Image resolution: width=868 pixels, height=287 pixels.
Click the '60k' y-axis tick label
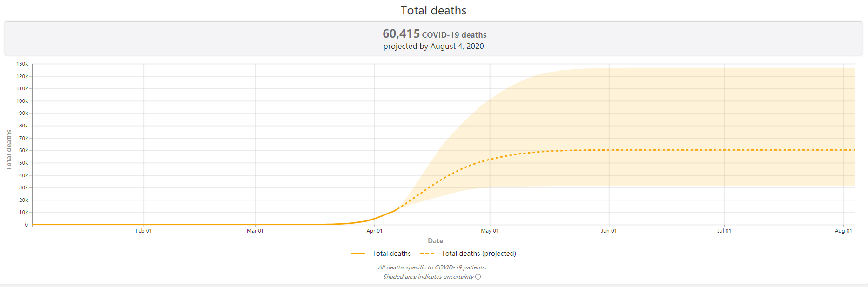pos(23,150)
